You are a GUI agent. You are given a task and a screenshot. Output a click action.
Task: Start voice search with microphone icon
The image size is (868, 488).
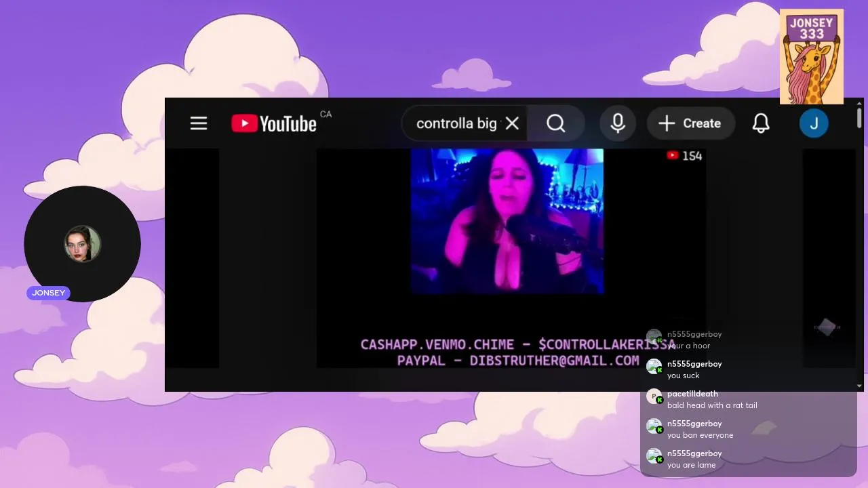(618, 123)
